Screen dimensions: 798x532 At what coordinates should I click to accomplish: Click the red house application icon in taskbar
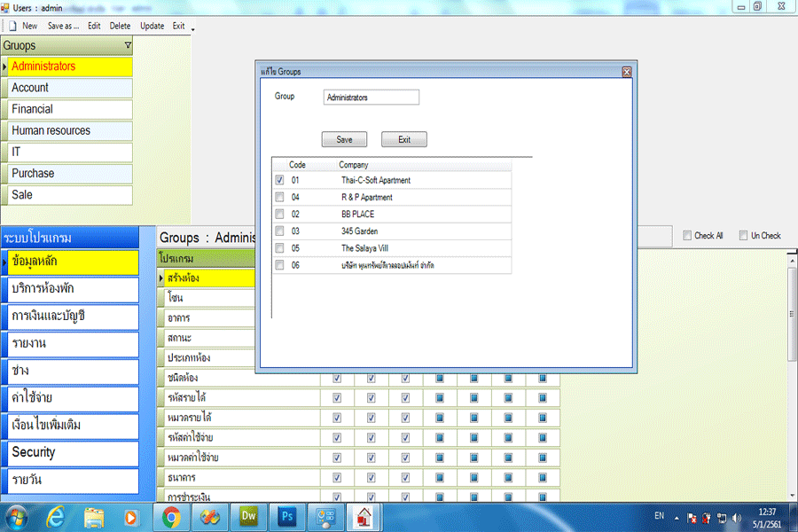click(x=364, y=516)
